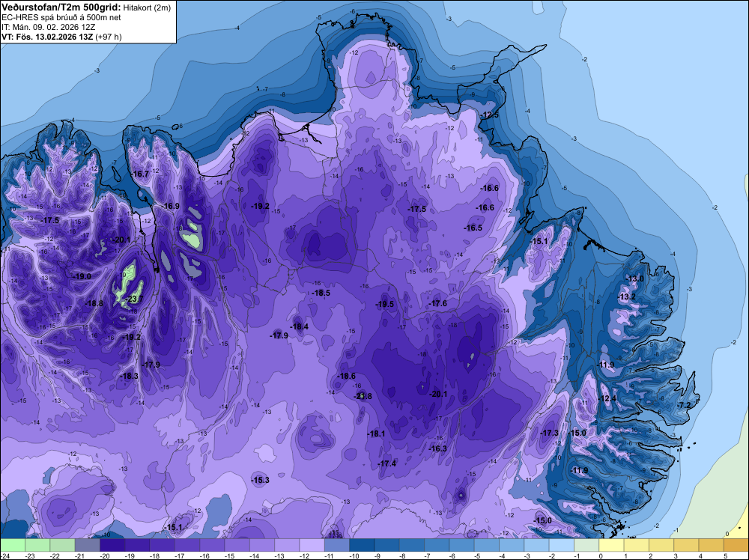This screenshot has height=560, width=749.
Task: Click the 'EC-HRES spá brúuð á 500m net' line
Action: 61,17
